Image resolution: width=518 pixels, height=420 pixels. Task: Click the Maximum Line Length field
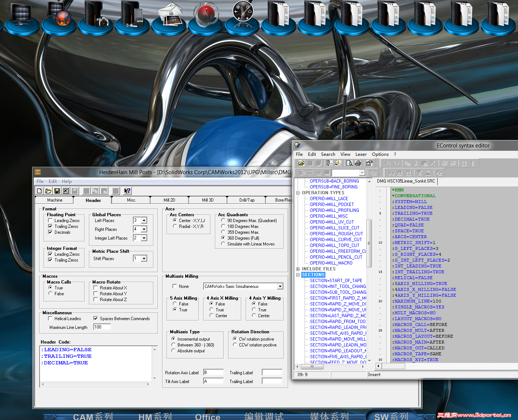pyautogui.click(x=102, y=327)
